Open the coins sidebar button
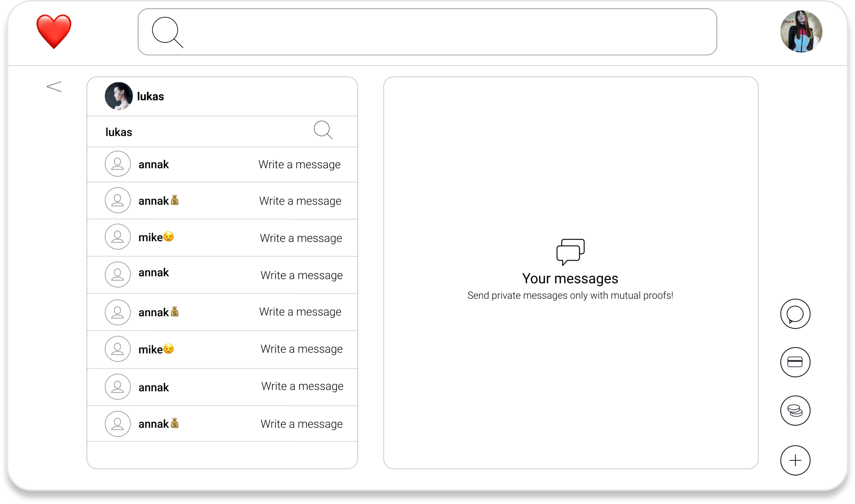Image resolution: width=855 pixels, height=504 pixels. [795, 411]
